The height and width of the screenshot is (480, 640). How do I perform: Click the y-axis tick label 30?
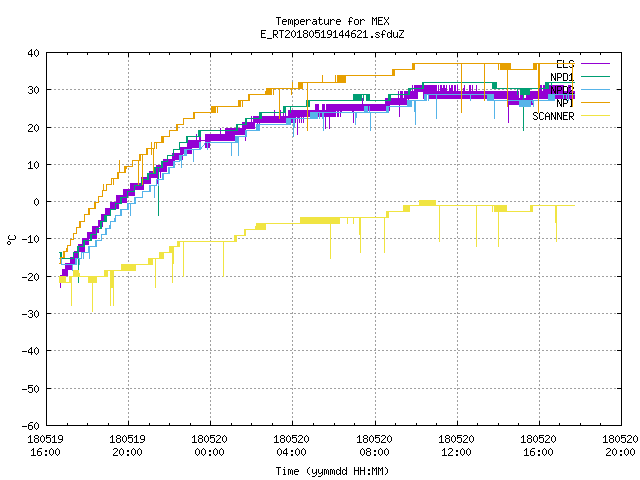point(33,90)
